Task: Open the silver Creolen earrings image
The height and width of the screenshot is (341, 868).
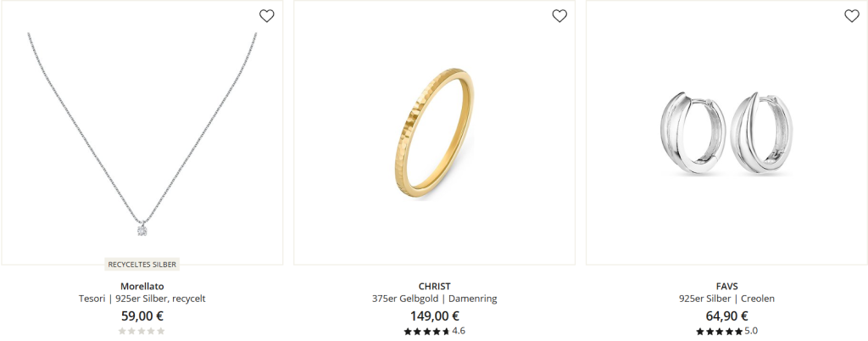Action: pos(726,133)
